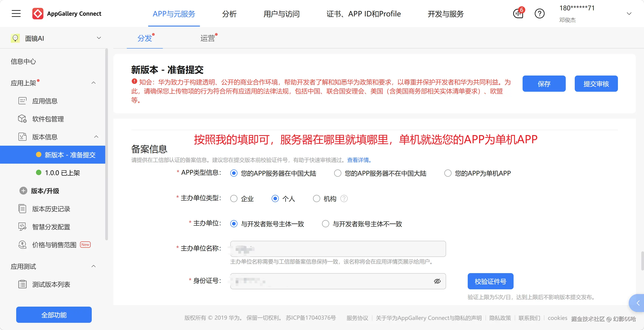This screenshot has height=330, width=644.
Task: Click the 软件包管理 package icon
Action: tap(22, 119)
